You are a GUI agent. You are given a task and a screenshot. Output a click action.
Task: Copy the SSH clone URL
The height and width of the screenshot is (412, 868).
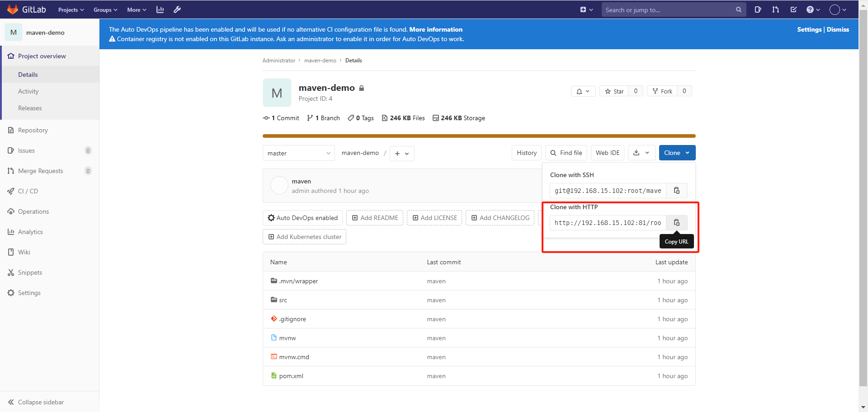677,191
